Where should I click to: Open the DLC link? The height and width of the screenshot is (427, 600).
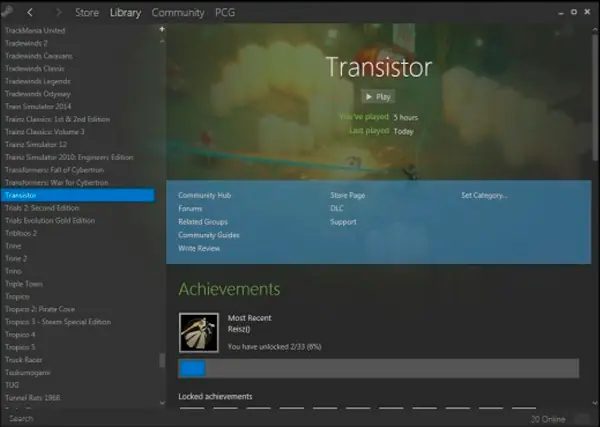tap(337, 209)
